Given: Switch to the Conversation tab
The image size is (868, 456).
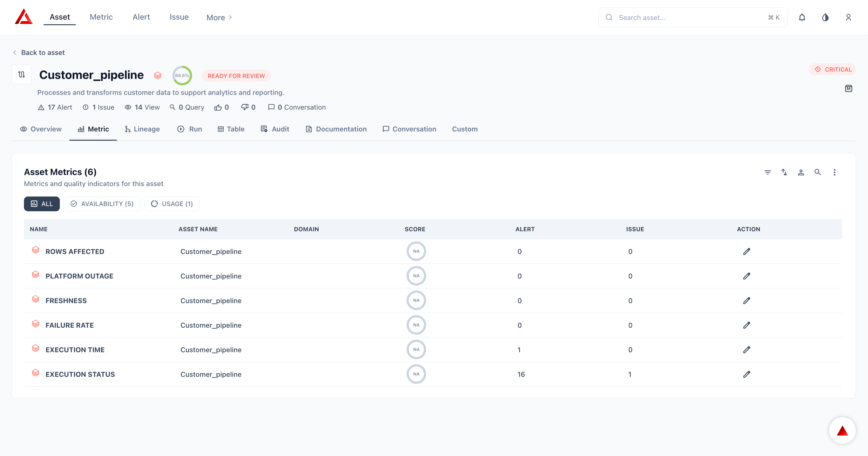Looking at the screenshot, I should click(409, 129).
